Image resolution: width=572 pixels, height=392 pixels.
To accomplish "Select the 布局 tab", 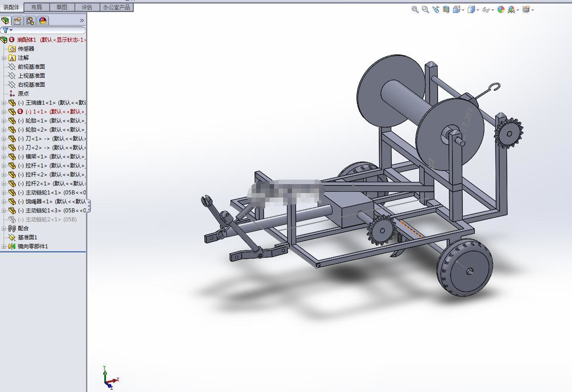I will (x=36, y=7).
